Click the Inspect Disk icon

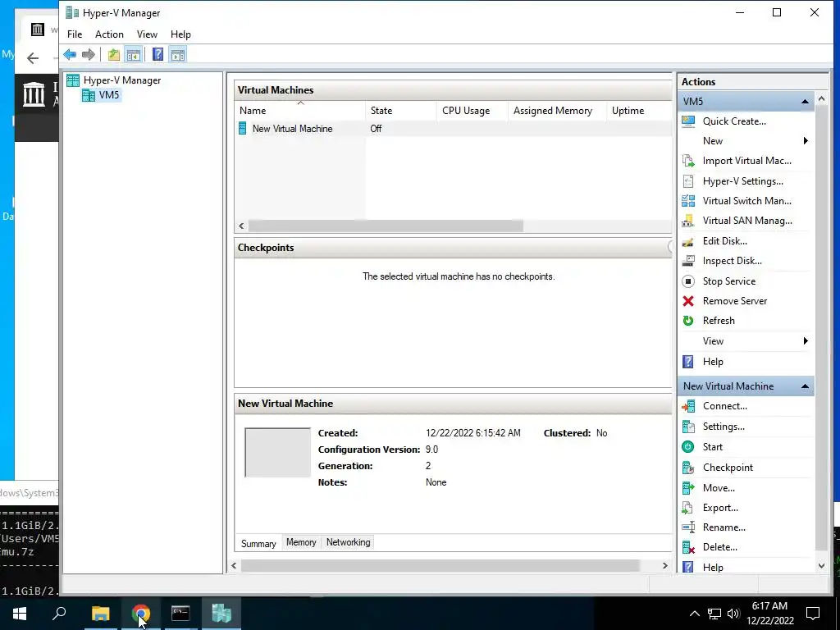(x=688, y=261)
